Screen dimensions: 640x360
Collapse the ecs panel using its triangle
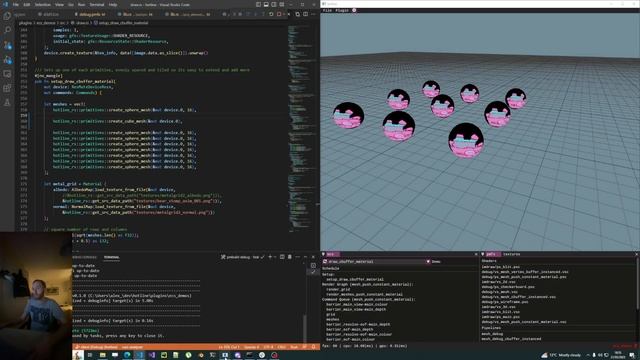click(x=324, y=254)
